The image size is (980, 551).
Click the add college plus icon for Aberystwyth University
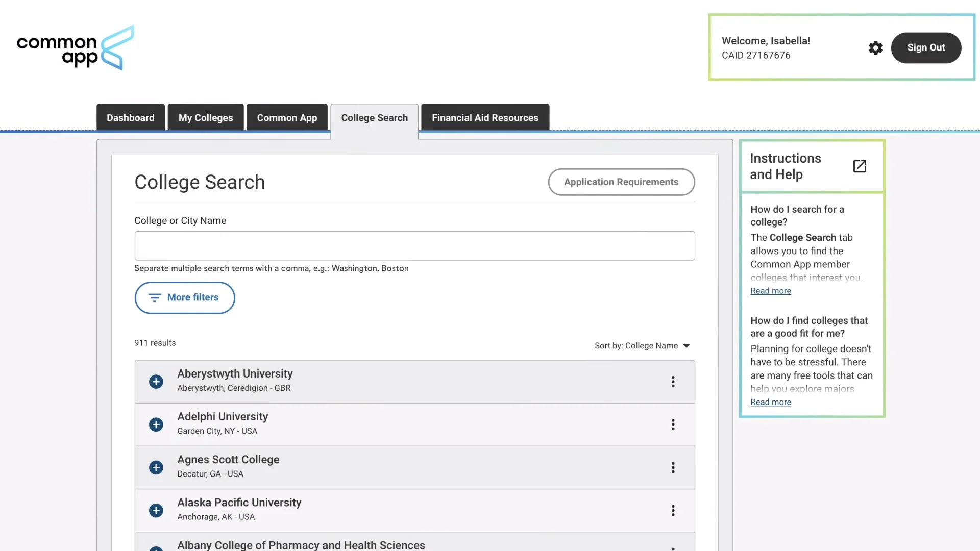[156, 382]
